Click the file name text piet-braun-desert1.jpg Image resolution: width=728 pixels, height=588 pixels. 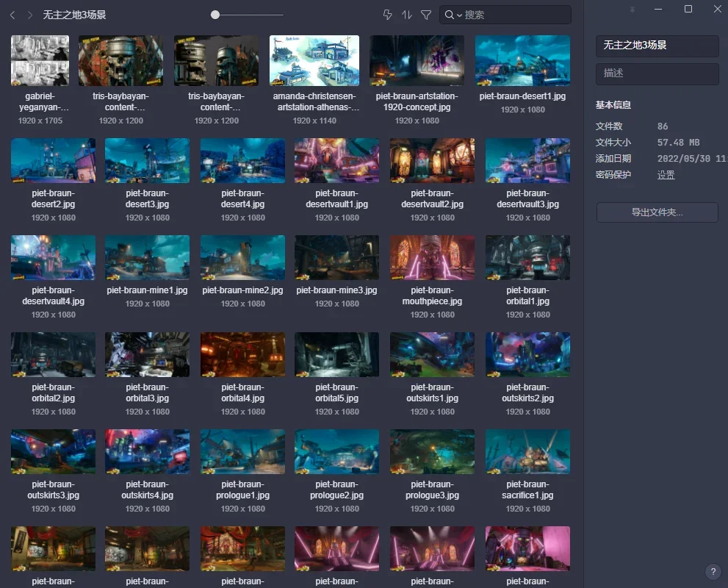(x=523, y=96)
